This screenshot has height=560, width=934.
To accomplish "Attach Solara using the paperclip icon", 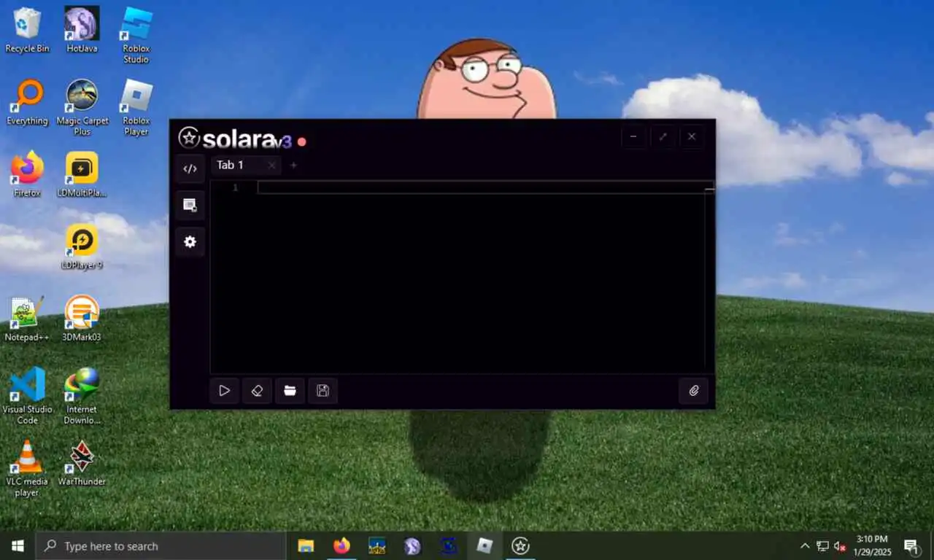I will [694, 391].
